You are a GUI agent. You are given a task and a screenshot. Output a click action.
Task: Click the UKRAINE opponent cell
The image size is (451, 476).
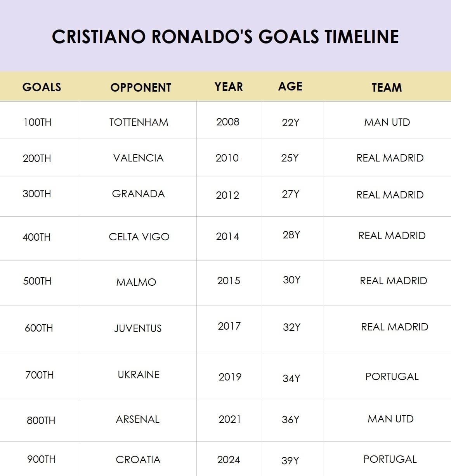click(x=139, y=375)
